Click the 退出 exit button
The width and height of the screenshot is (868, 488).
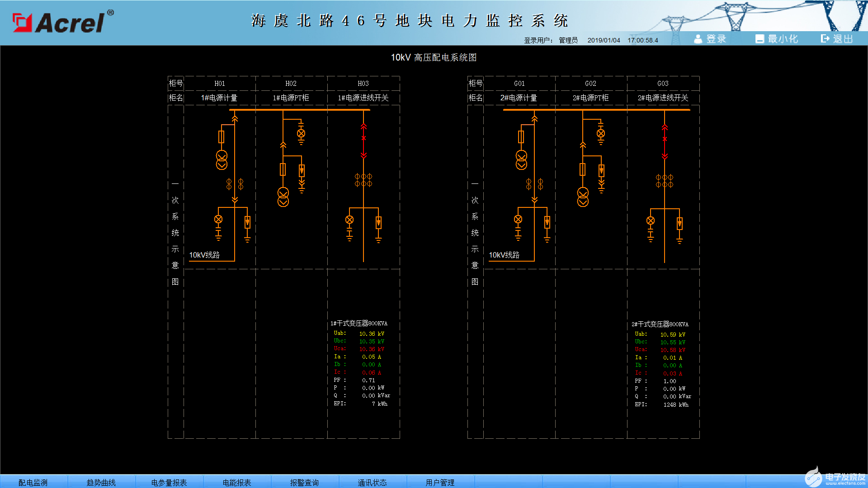[837, 39]
